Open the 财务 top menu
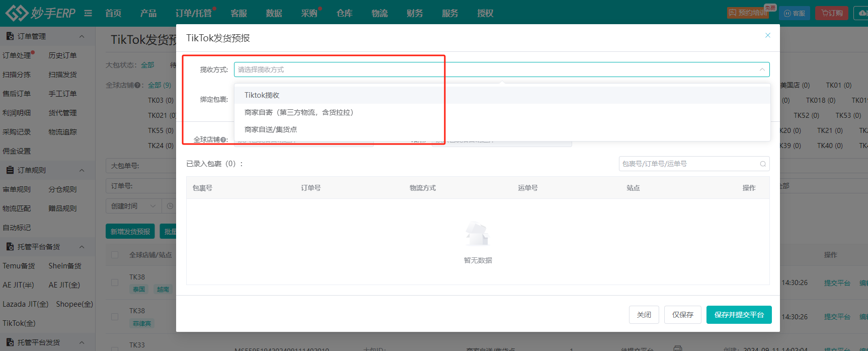868x351 pixels. pyautogui.click(x=415, y=13)
